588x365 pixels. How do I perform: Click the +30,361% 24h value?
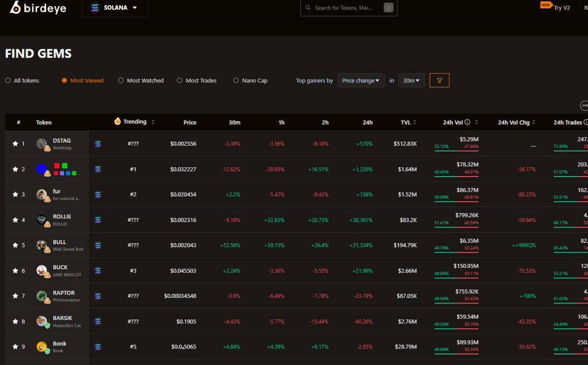tap(361, 220)
